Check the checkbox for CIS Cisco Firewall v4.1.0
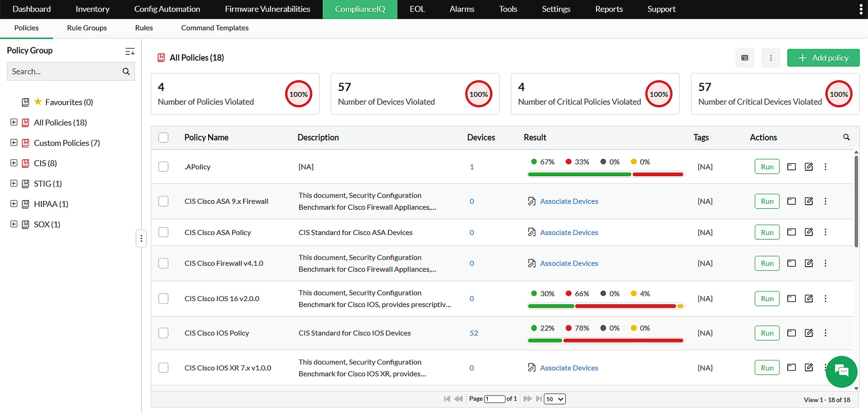Image resolution: width=868 pixels, height=413 pixels. click(163, 263)
